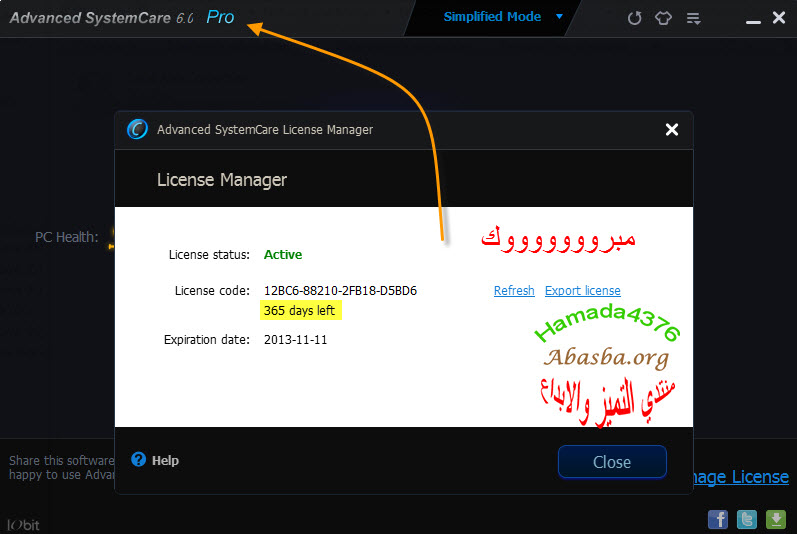This screenshot has height=534, width=797.
Task: Select license code 12BC6-88210-2FB18-D5BD6 text
Action: [340, 291]
